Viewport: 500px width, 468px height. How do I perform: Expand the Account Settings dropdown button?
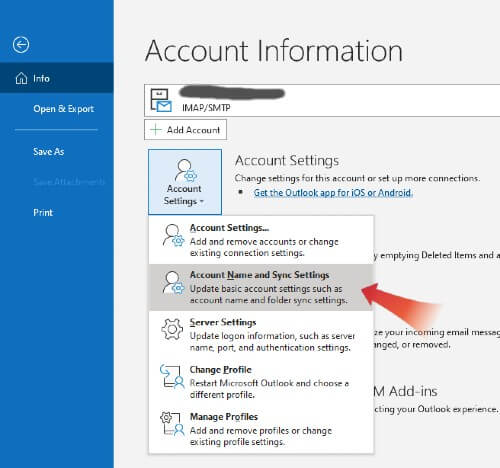point(185,182)
